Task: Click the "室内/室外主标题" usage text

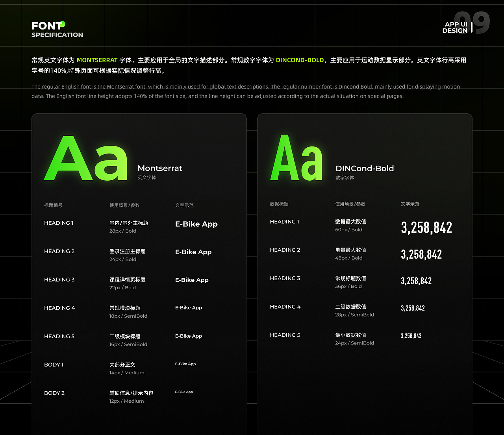Action: pyautogui.click(x=129, y=223)
